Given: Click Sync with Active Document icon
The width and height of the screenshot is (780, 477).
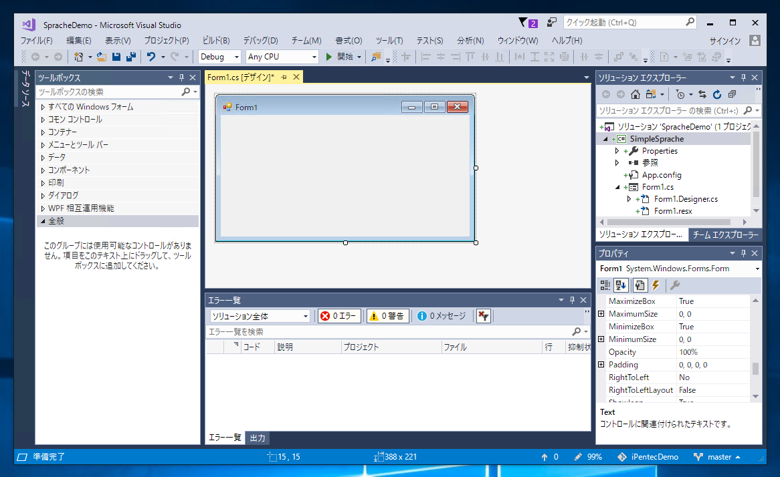Looking at the screenshot, I should (x=702, y=94).
